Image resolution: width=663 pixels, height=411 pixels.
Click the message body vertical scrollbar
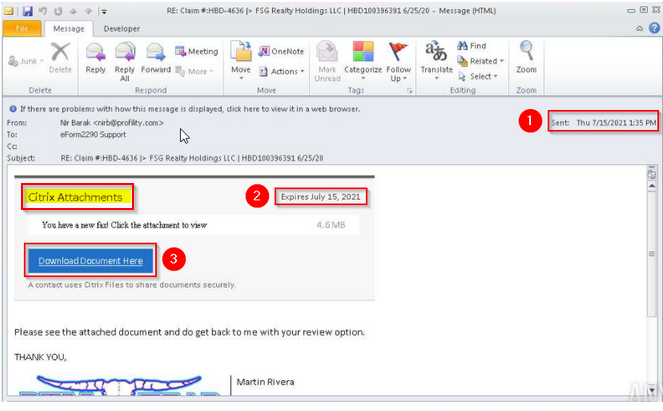click(652, 254)
